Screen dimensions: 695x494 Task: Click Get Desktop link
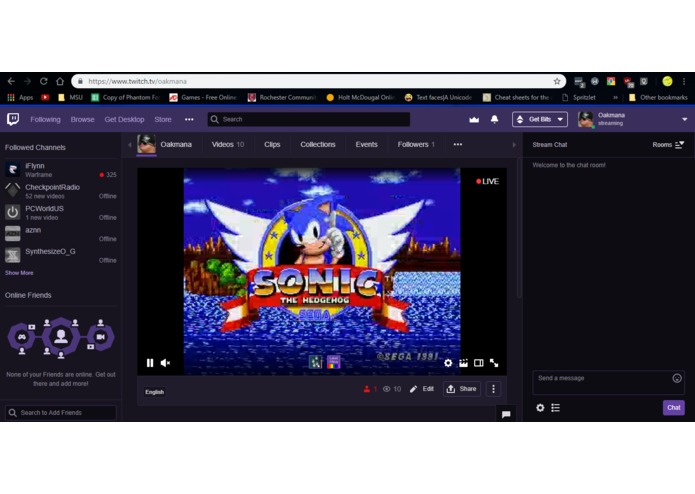[124, 120]
